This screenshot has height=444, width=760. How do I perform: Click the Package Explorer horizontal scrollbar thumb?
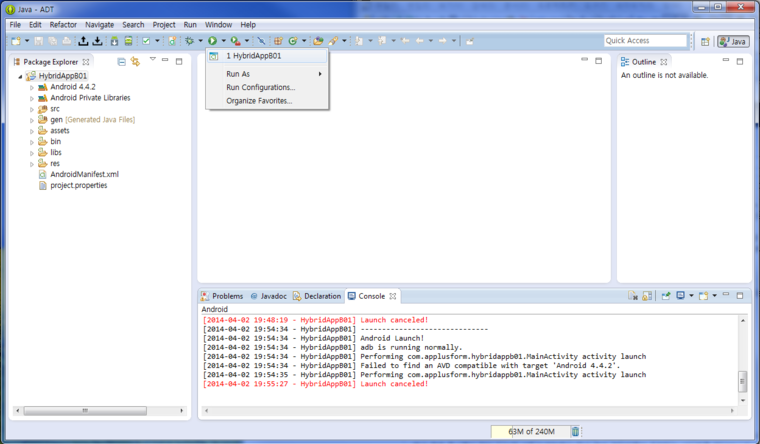tap(85, 411)
